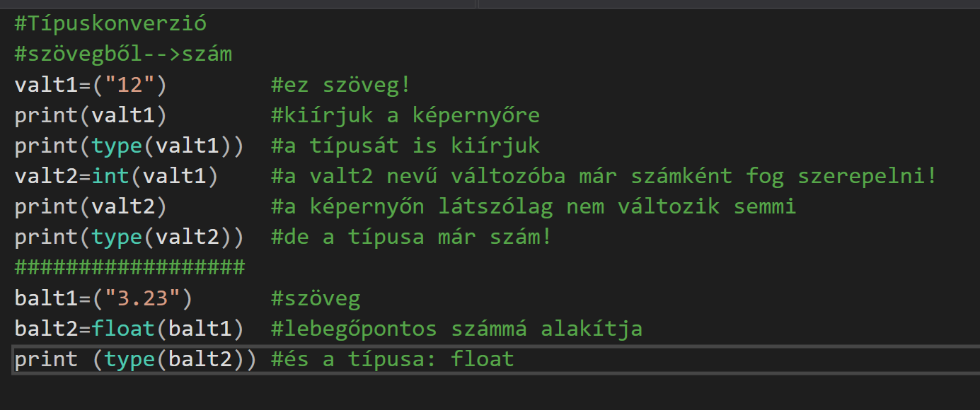
Task: Click type keyword in print(type(valt1))
Action: (x=117, y=146)
